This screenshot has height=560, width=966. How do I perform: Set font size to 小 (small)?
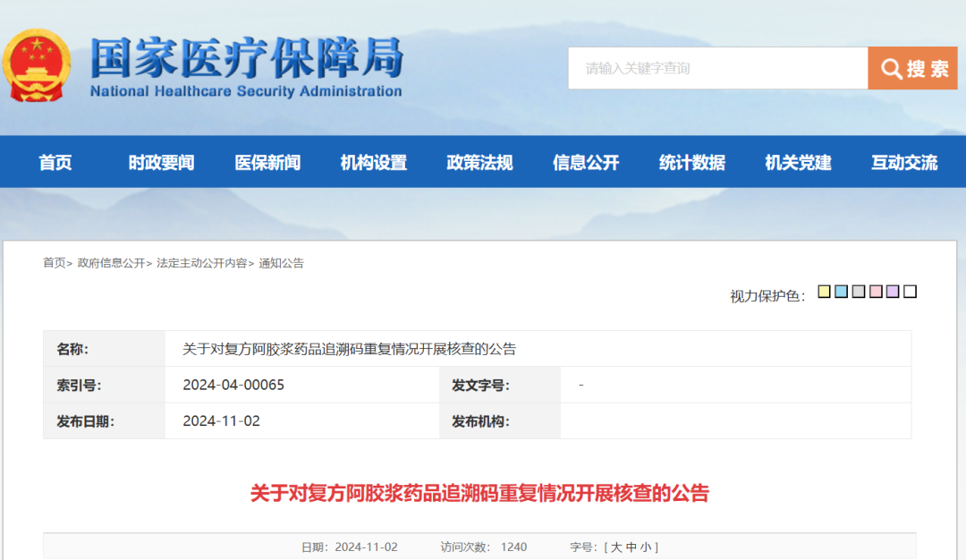pyautogui.click(x=646, y=547)
